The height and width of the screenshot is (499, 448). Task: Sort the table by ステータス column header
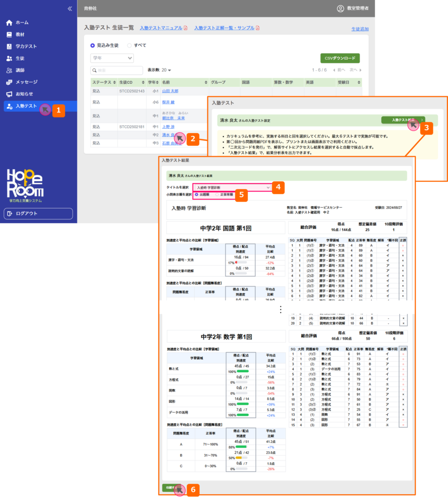pos(102,82)
